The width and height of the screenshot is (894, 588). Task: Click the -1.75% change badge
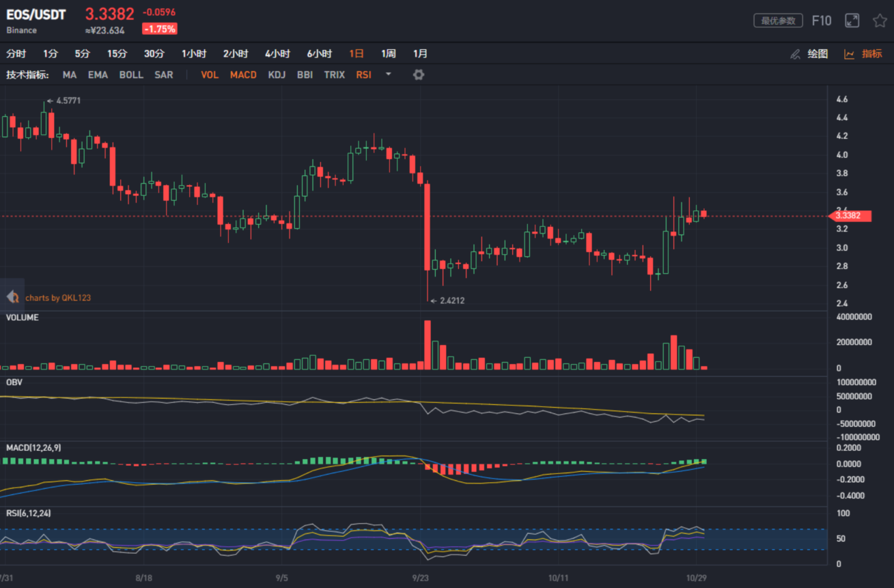pyautogui.click(x=159, y=29)
